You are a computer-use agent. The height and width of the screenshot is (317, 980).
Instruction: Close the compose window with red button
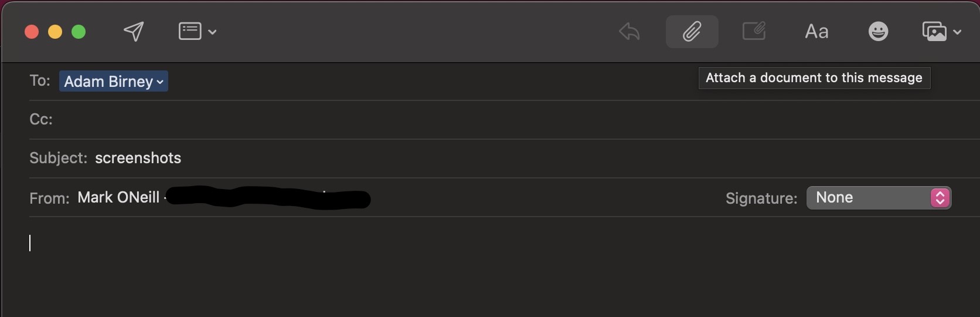click(32, 32)
